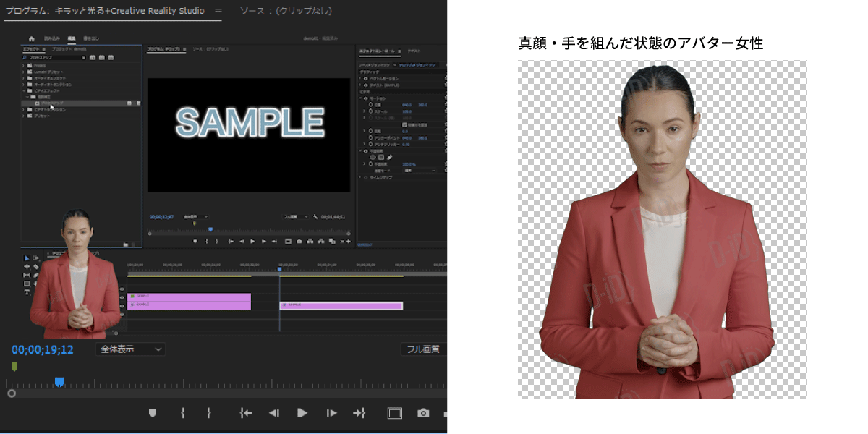This screenshot has height=434, width=868.
Task: Switch to the 書き出し workspace tab
Action: pos(91,38)
